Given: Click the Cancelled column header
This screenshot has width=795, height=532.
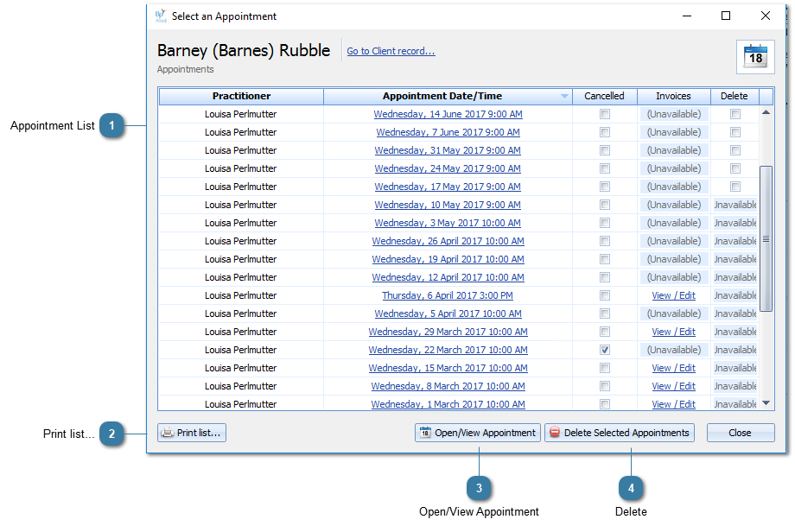Looking at the screenshot, I should pos(604,96).
